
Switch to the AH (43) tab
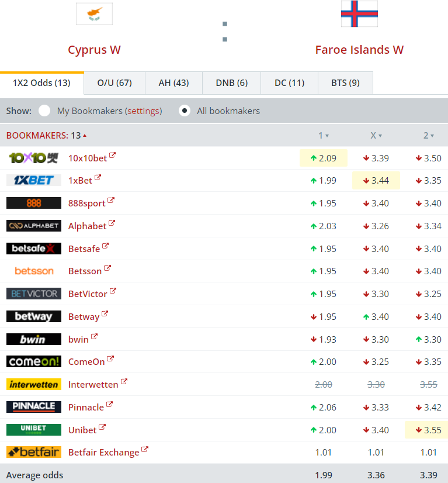174,83
